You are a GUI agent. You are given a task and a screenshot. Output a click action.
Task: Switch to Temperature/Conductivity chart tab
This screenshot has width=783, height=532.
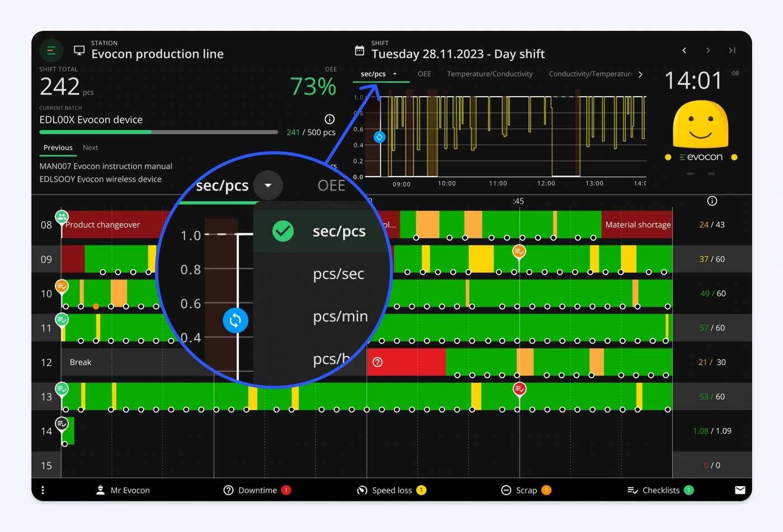489,74
